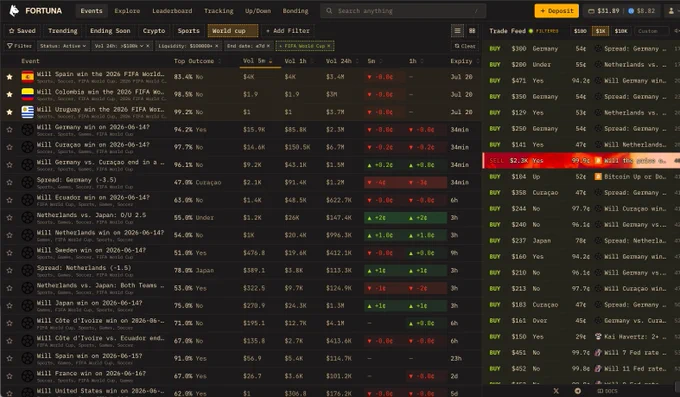Select the Crypto category filter
Screen dimensions: 680x397
(x=154, y=31)
